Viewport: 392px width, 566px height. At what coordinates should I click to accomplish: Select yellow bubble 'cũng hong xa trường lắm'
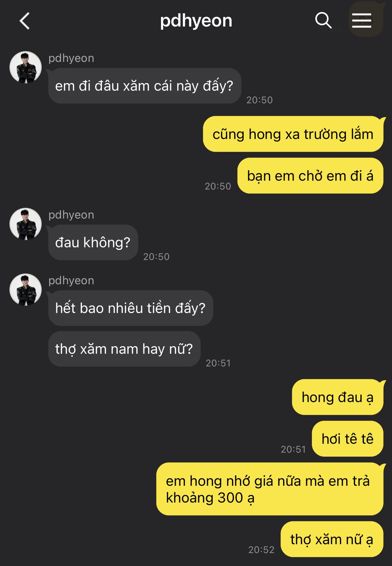[x=293, y=134]
